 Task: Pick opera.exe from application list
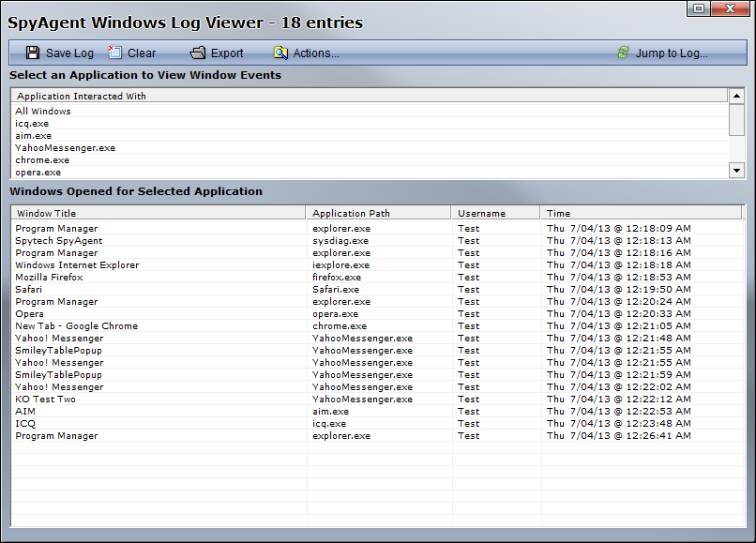click(x=38, y=173)
